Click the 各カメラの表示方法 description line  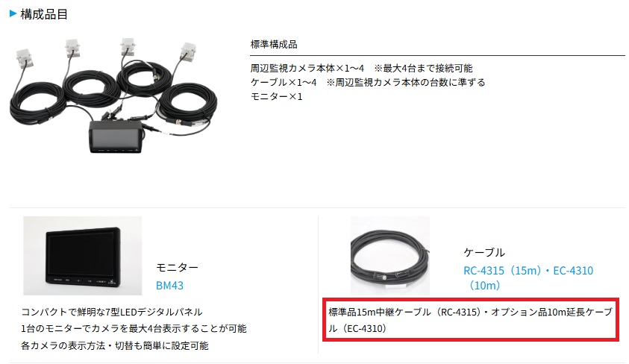pyautogui.click(x=115, y=345)
